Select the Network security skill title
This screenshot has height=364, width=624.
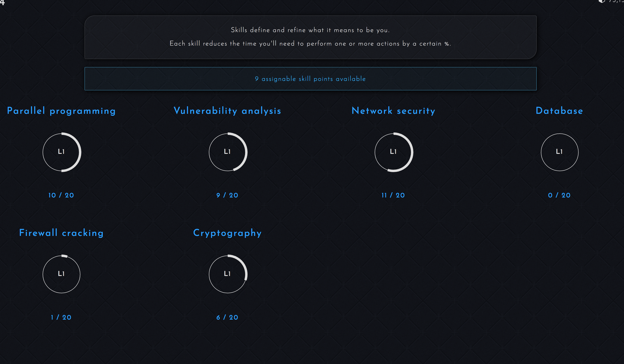pyautogui.click(x=393, y=111)
